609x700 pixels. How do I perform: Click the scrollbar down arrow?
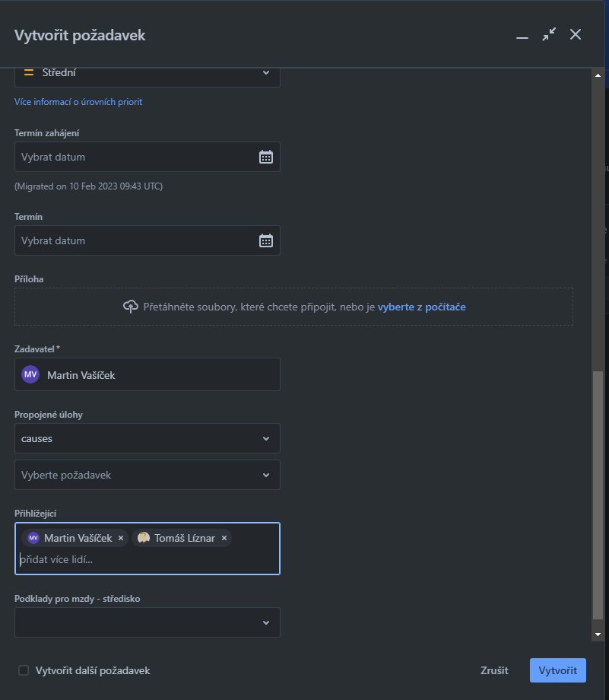[x=598, y=635]
